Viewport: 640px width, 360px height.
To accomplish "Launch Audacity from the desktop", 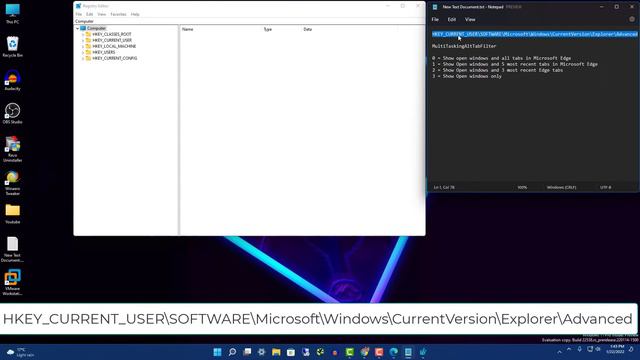I will [x=12, y=80].
